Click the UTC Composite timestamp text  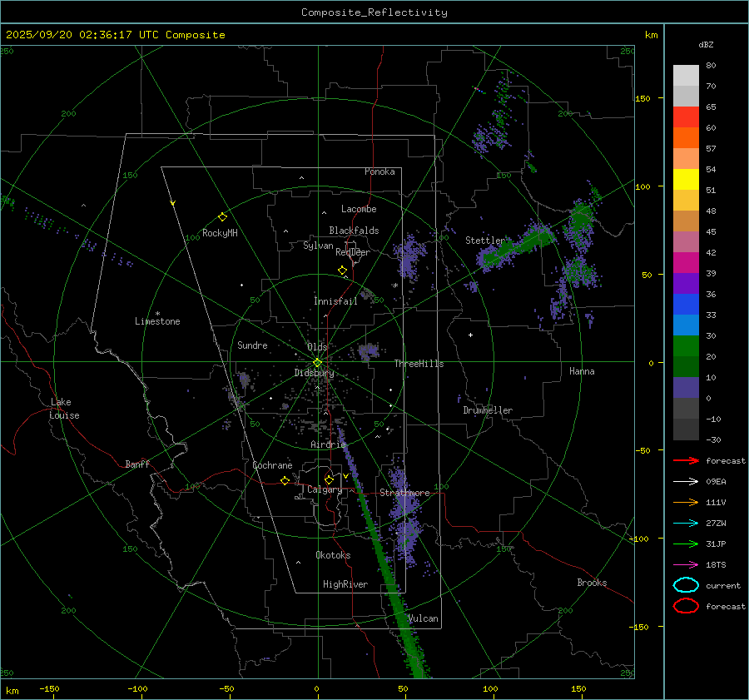[115, 35]
